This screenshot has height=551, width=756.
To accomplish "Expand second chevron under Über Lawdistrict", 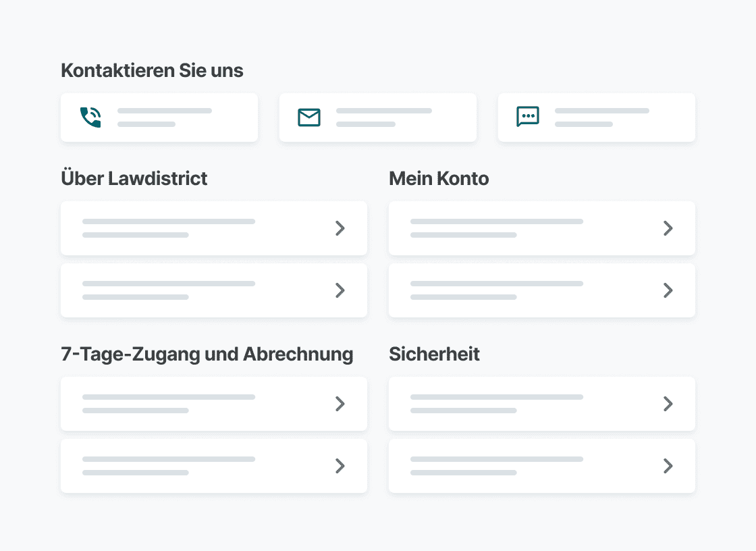I will click(x=340, y=290).
